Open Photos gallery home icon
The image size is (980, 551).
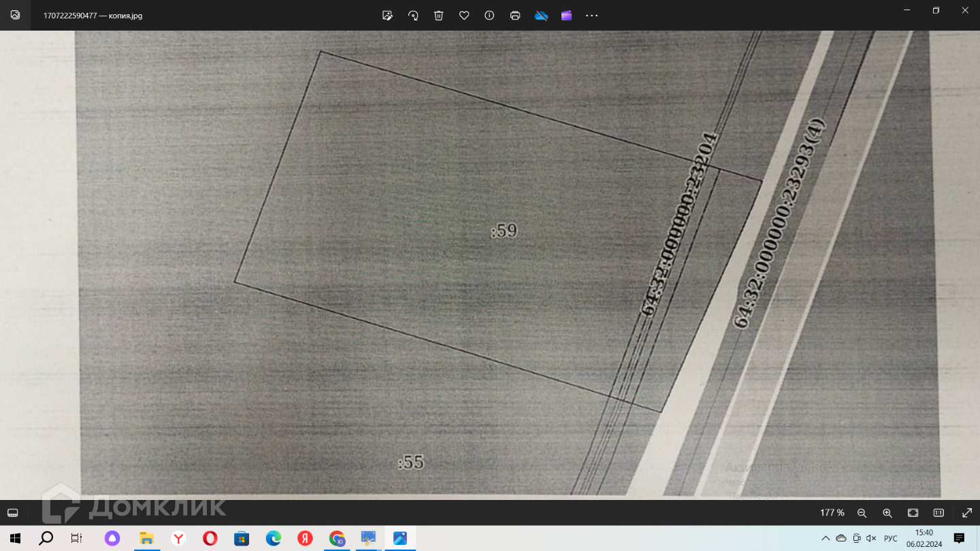tap(15, 15)
